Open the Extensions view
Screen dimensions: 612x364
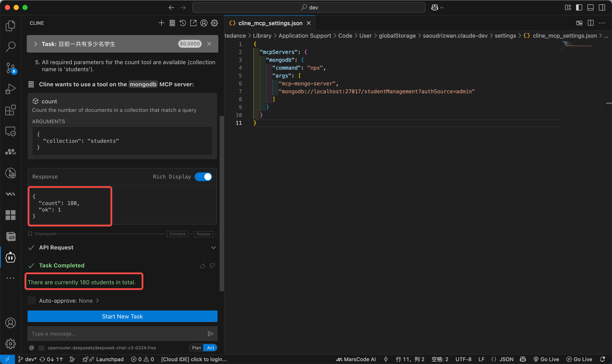(x=10, y=110)
